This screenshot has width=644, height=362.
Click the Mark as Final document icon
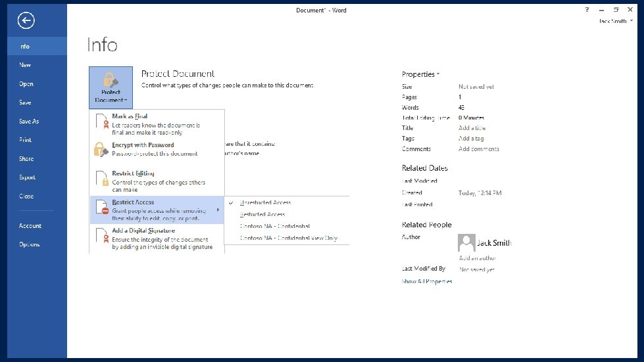[101, 122]
